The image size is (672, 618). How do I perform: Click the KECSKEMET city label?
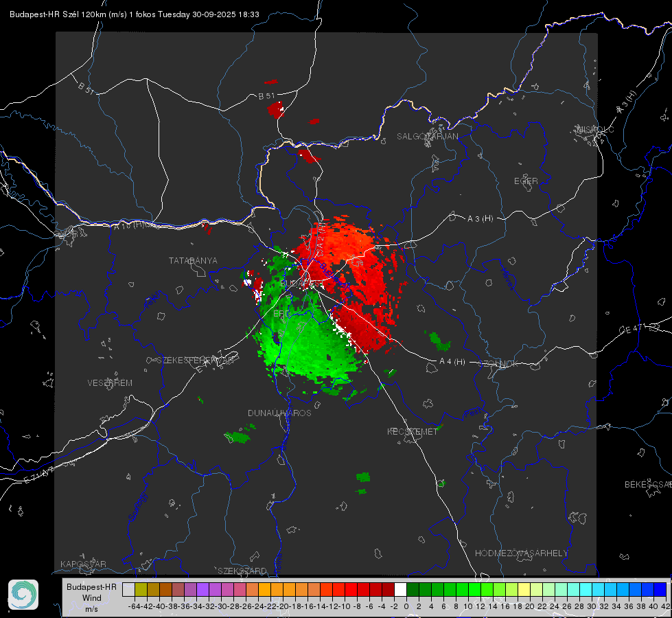pos(413,431)
